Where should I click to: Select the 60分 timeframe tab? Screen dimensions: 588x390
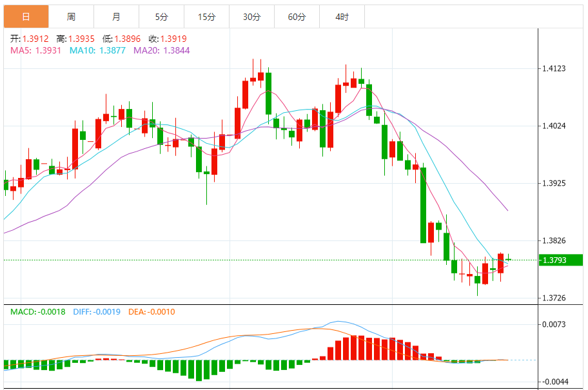coord(297,17)
